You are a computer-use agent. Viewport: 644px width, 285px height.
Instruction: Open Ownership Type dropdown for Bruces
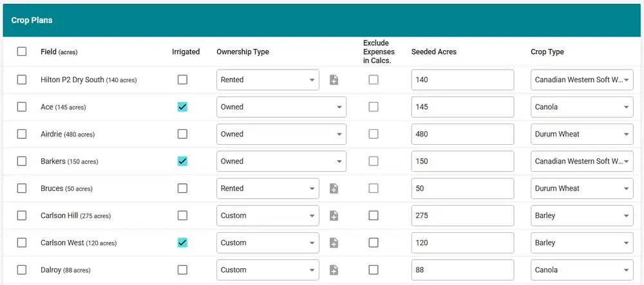[x=268, y=188]
